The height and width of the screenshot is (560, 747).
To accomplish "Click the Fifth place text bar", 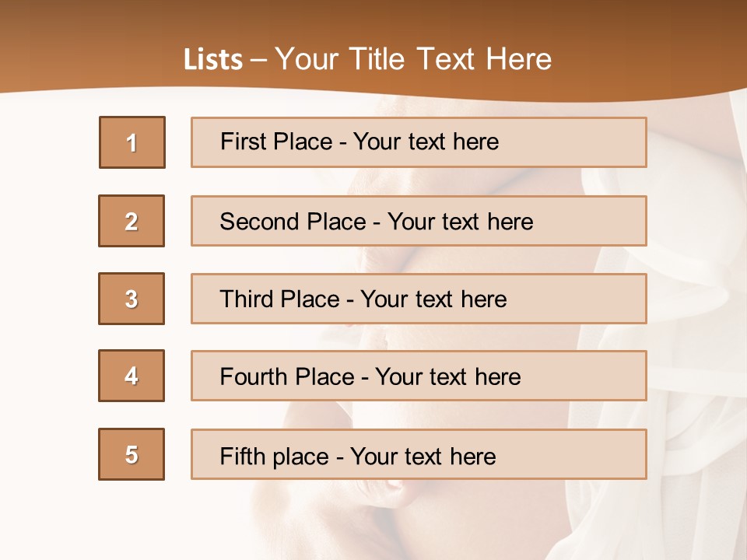I will (419, 454).
